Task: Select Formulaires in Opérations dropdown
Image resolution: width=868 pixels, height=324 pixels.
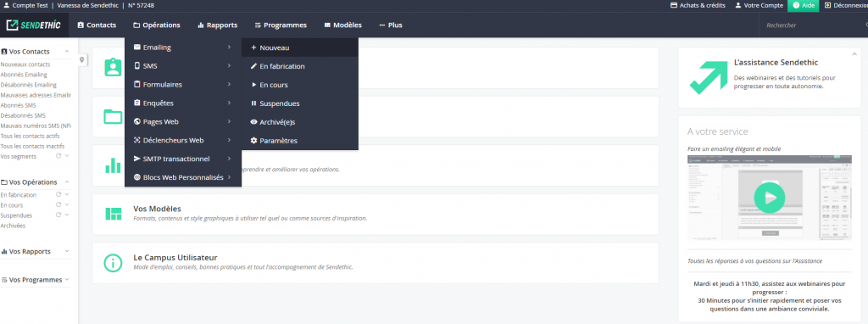Action: [x=183, y=85]
